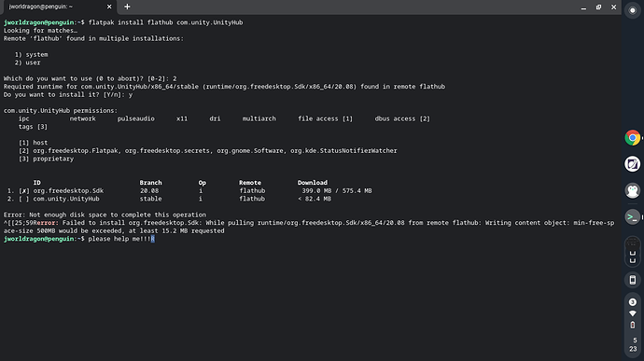Click the 'multiarch' permission text
This screenshot has height=361, width=644.
(x=259, y=118)
